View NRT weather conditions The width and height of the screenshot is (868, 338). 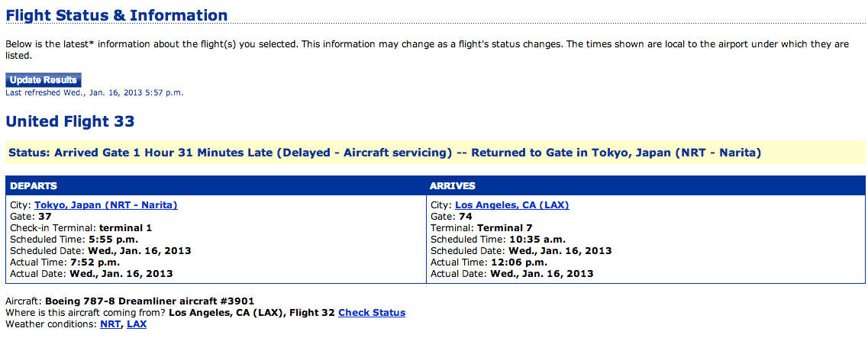[x=110, y=324]
